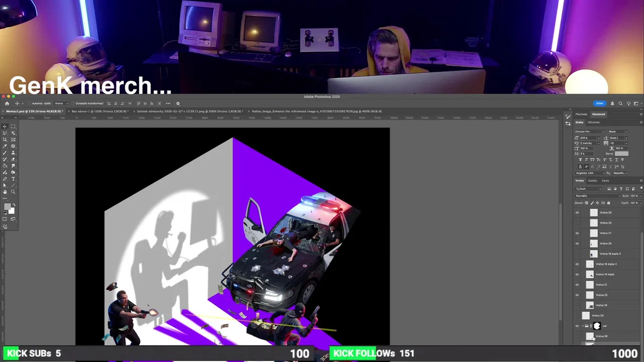Screen dimensions: 644x362
Task: Select the Eyedropper tool
Action: 5,146
